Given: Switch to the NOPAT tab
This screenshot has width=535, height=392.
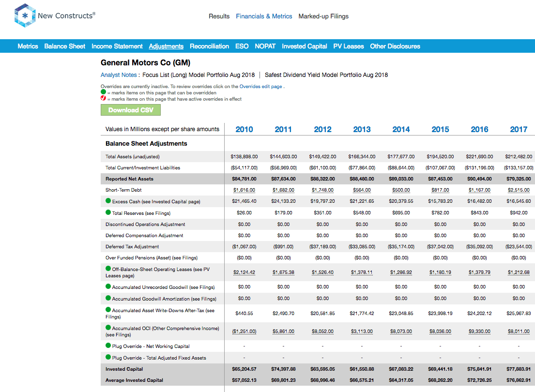Looking at the screenshot, I should (x=265, y=46).
